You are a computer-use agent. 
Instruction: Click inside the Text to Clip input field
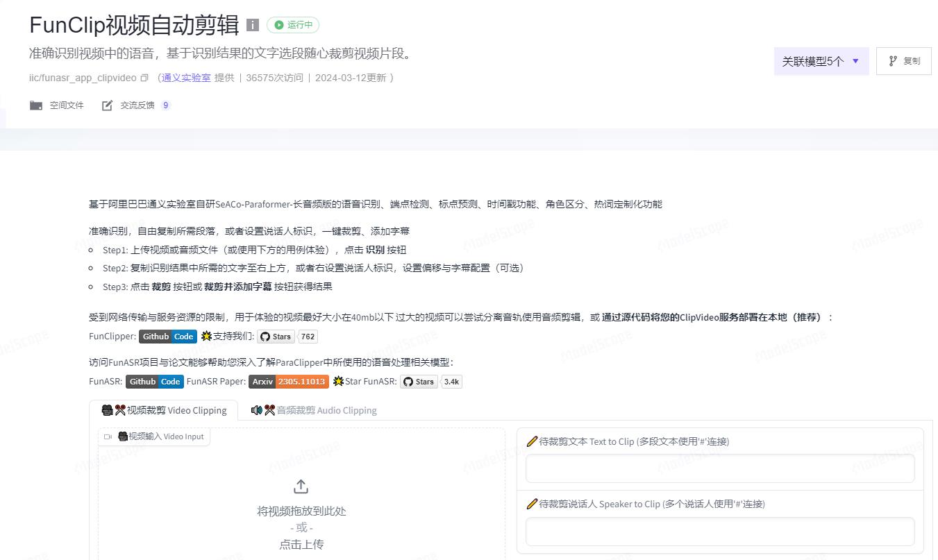720,468
